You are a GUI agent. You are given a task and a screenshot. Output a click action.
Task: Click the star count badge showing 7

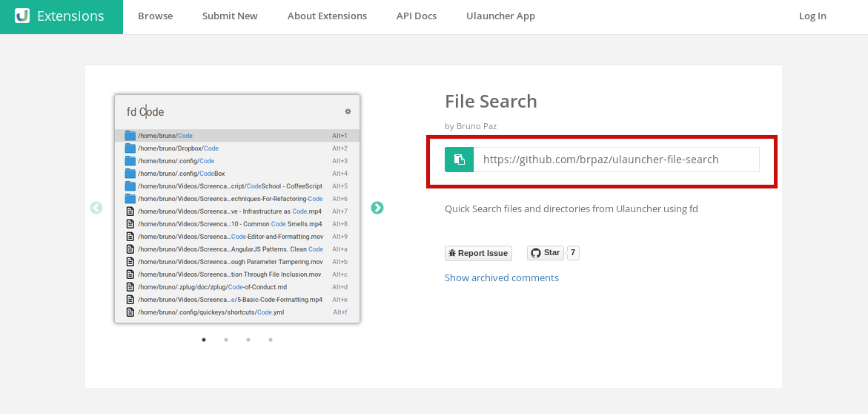tap(573, 253)
